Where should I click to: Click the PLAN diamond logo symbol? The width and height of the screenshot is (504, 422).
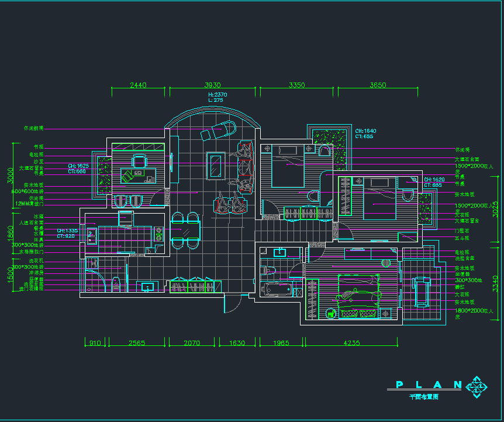click(478, 385)
